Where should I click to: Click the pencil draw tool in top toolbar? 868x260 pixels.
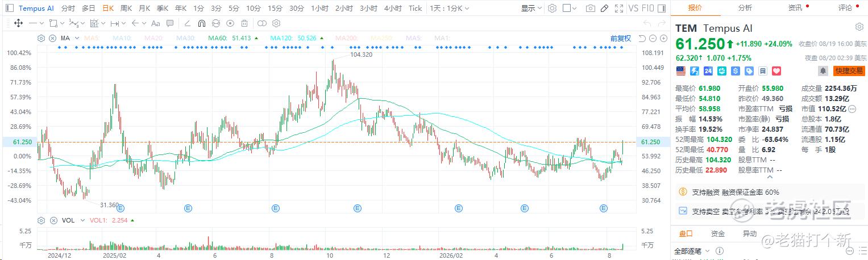(604, 9)
